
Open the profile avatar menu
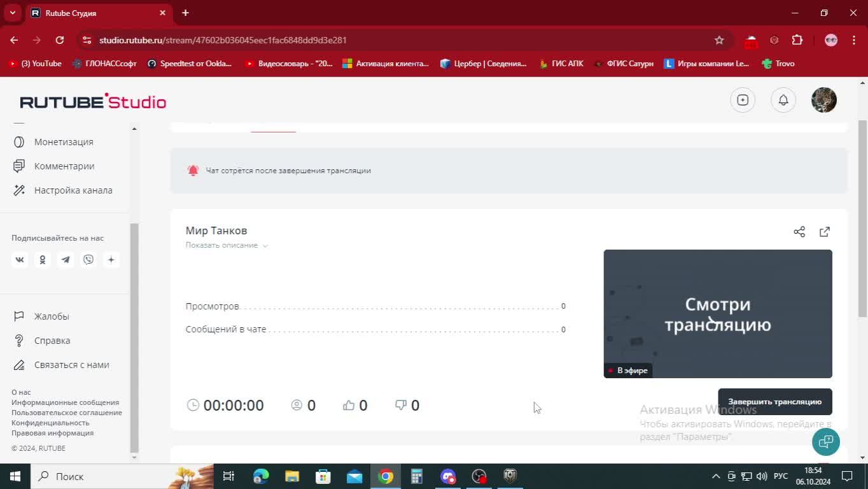click(824, 100)
